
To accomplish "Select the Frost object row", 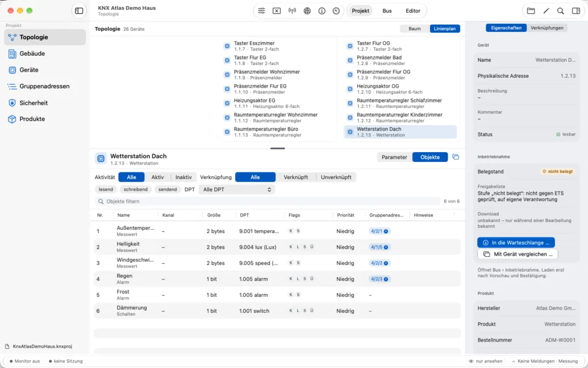I will click(277, 295).
